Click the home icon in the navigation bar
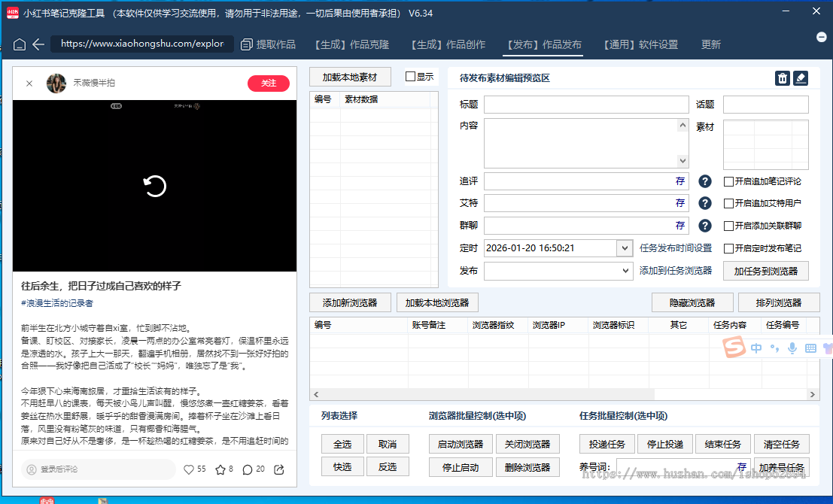This screenshot has height=504, width=833. [19, 44]
